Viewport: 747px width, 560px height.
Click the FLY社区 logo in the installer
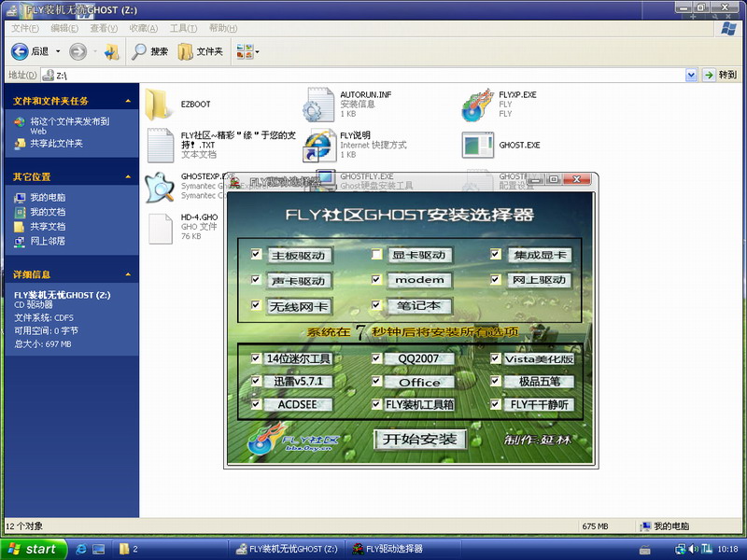click(x=293, y=439)
